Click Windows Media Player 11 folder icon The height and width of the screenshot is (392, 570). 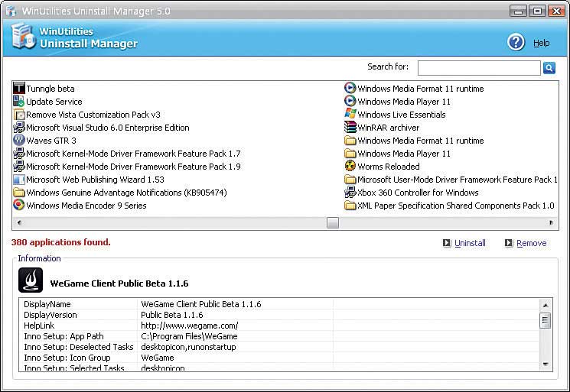(x=350, y=154)
